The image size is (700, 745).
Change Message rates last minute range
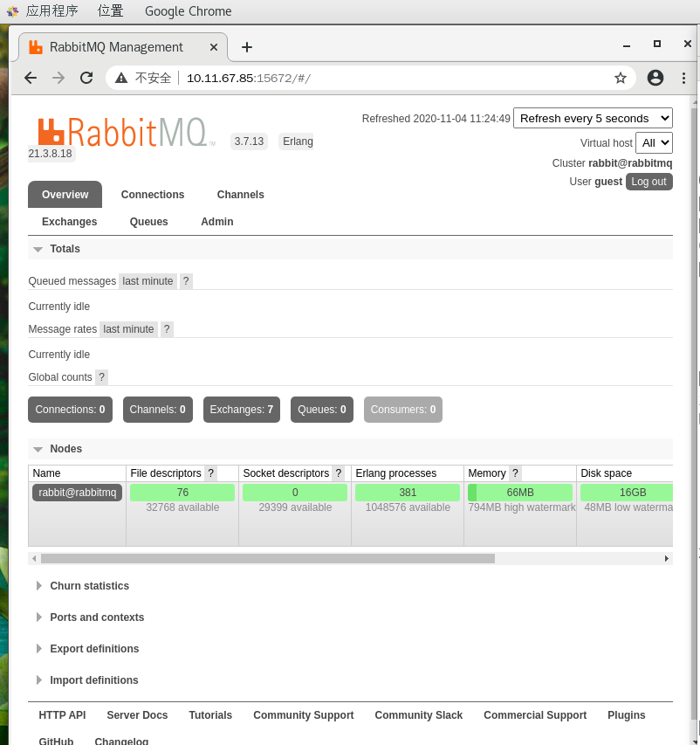pyautogui.click(x=128, y=329)
